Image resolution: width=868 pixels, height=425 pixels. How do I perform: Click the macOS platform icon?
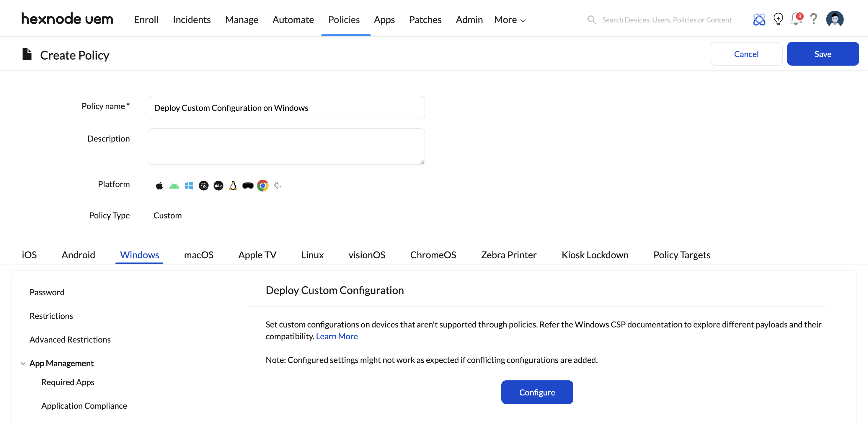pos(203,186)
